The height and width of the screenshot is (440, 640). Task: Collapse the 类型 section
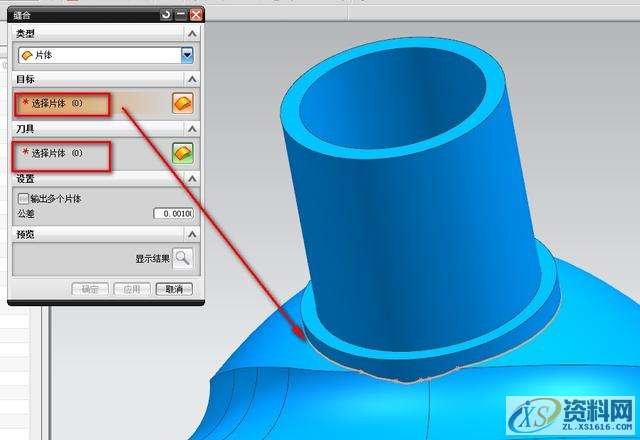click(193, 33)
